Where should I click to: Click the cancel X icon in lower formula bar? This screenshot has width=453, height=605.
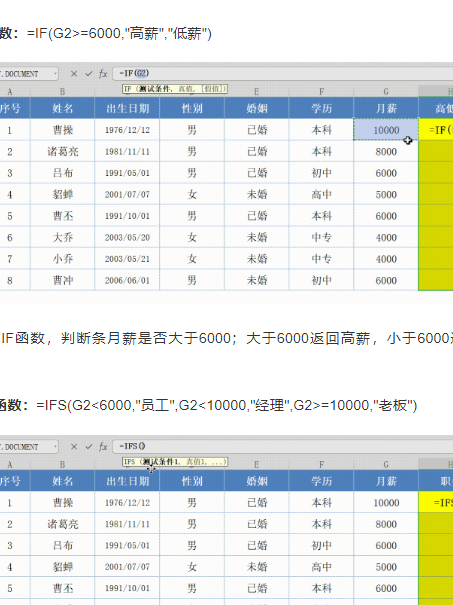74,446
